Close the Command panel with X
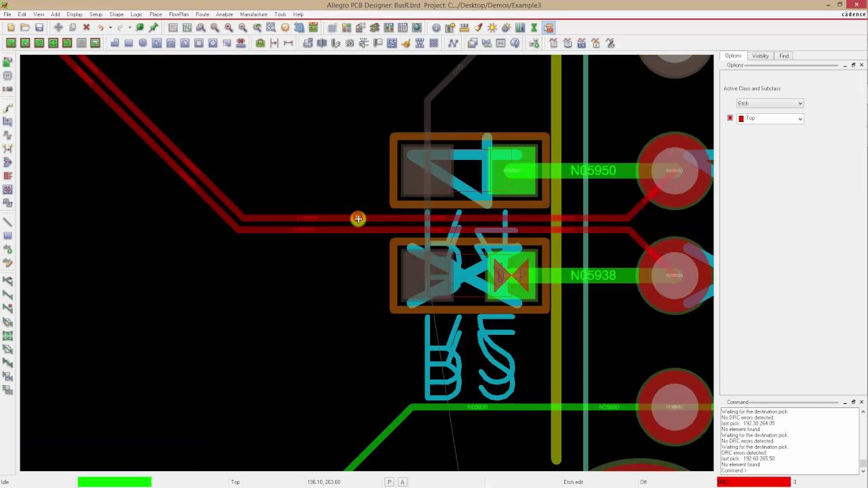Viewport: 868px width, 488px height. point(862,402)
